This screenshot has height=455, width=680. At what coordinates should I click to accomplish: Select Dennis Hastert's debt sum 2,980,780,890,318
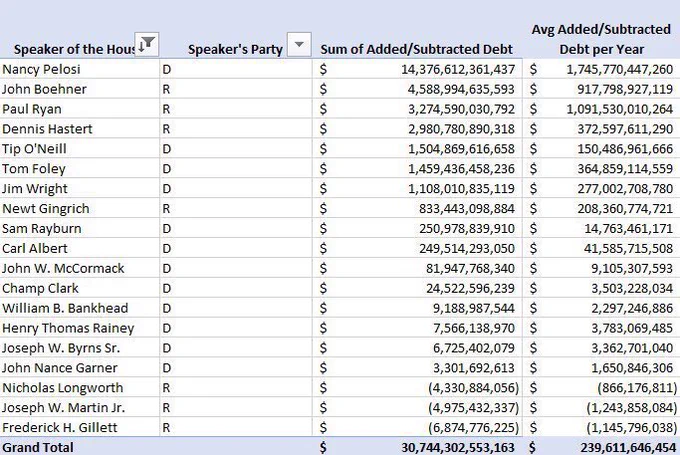click(461, 129)
